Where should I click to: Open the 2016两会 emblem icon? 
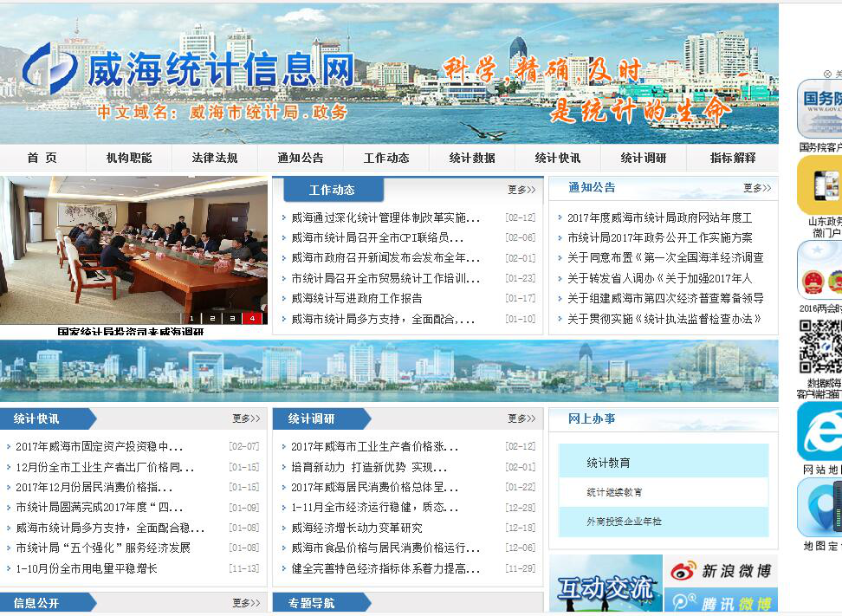819,269
